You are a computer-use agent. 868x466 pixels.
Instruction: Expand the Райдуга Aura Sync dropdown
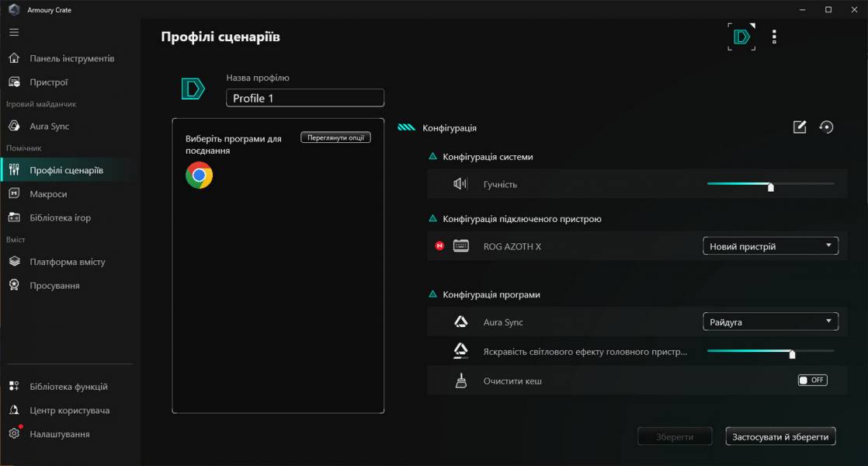click(x=770, y=322)
